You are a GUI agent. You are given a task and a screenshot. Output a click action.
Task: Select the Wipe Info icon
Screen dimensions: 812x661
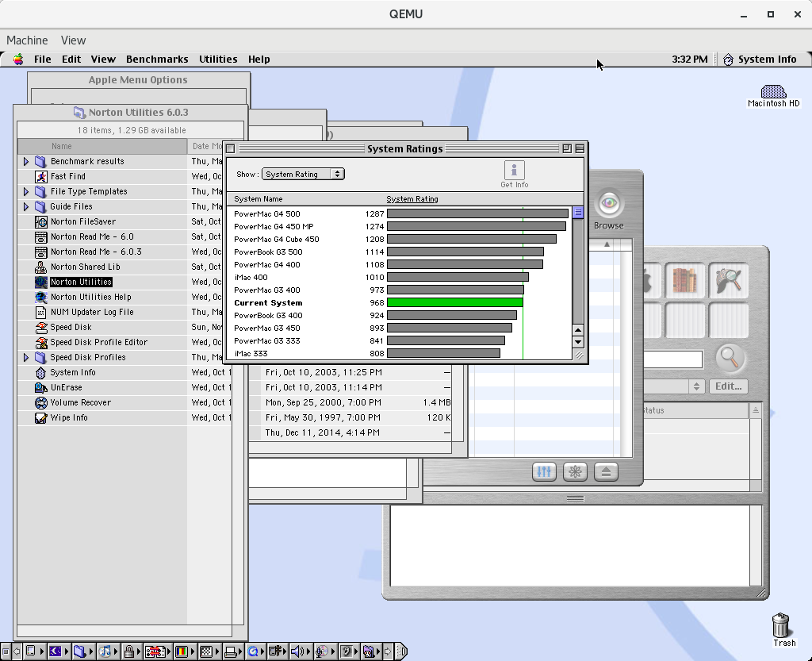point(41,417)
